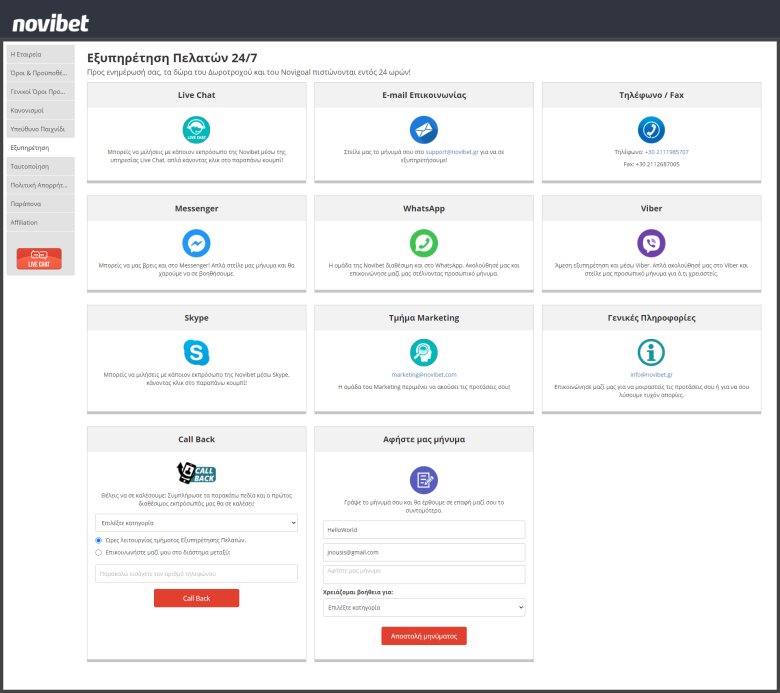Screen dimensions: 780x693
Task: Click the Τμήμα Marketing head icon
Action: [x=424, y=353]
